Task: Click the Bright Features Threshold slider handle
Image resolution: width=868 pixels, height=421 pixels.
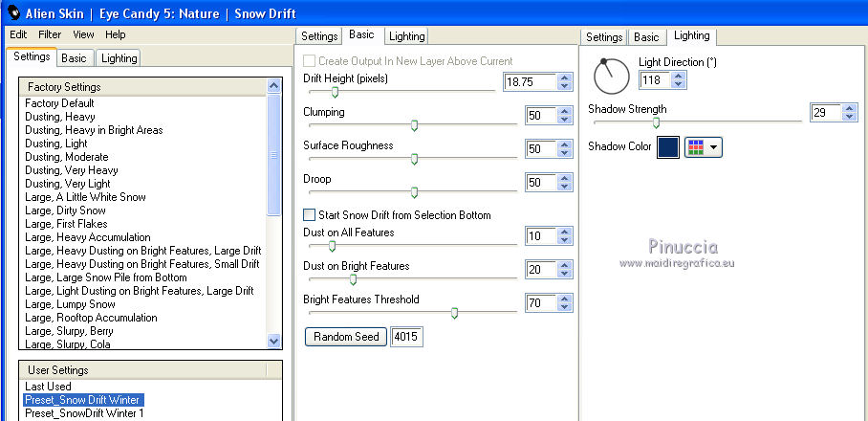Action: 454,313
